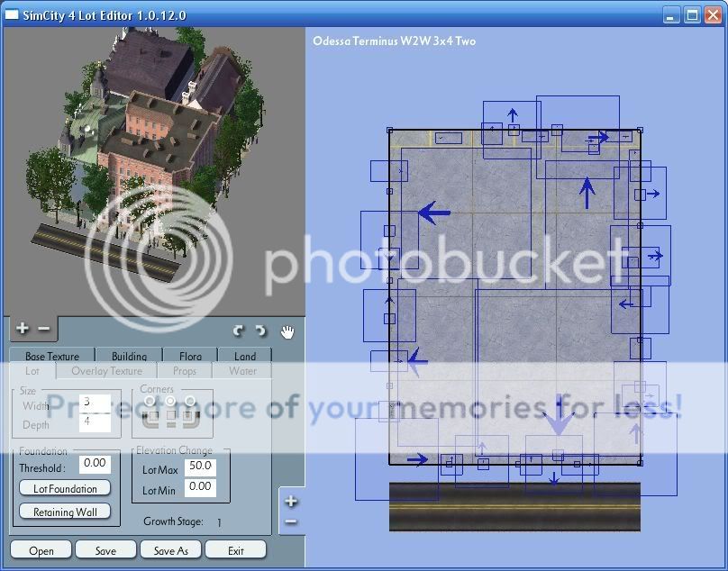The height and width of the screenshot is (571, 728).
Task: Click the 'Elevation Change' group heading
Action: [174, 449]
